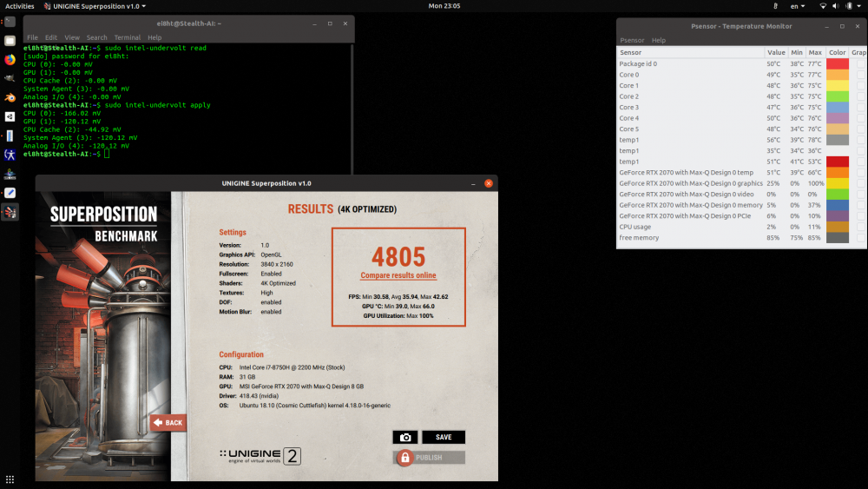The width and height of the screenshot is (868, 489).
Task: Enable graph checkbox for Core 2
Action: click(860, 96)
